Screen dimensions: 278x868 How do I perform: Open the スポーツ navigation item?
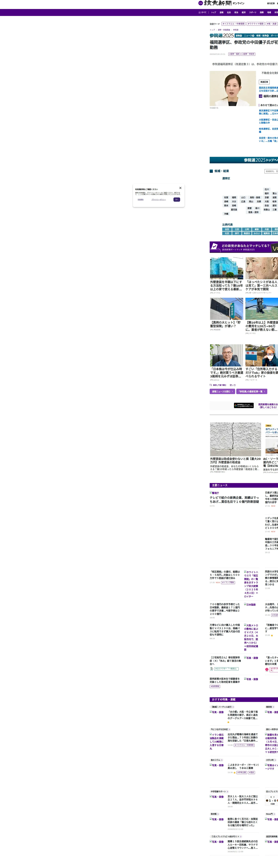point(253,12)
